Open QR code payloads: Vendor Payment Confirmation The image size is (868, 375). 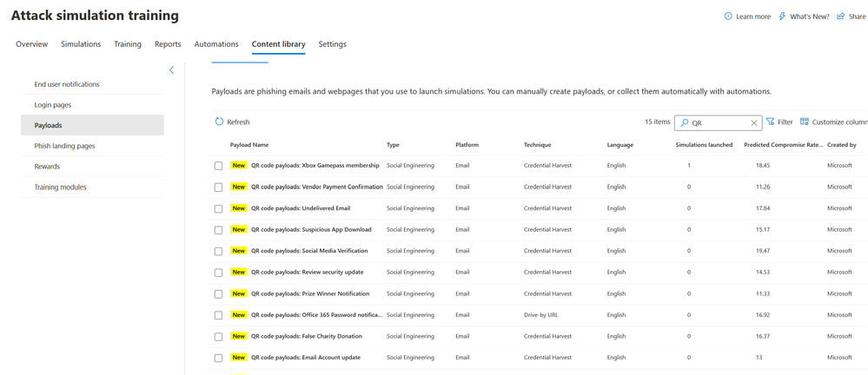[316, 187]
